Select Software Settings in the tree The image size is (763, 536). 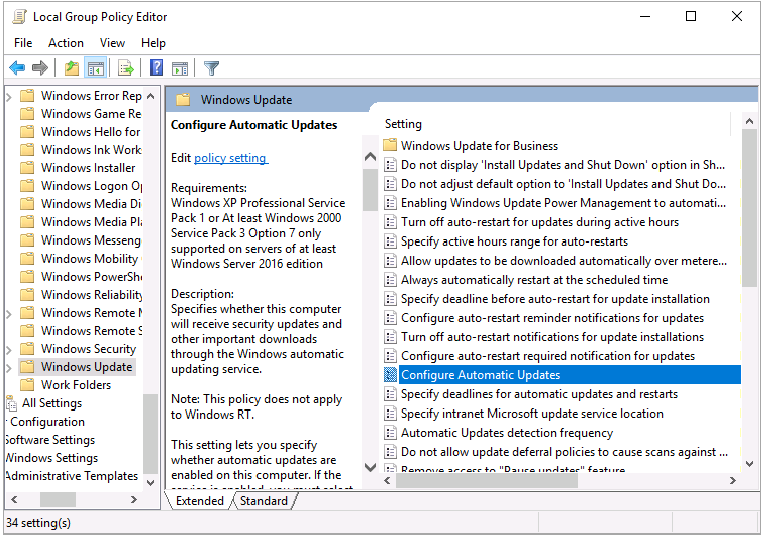50,440
